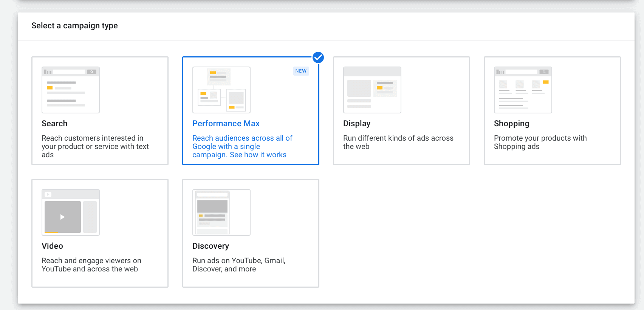The width and height of the screenshot is (644, 310).
Task: Click the NEW badge on Performance Max
Action: coord(301,71)
